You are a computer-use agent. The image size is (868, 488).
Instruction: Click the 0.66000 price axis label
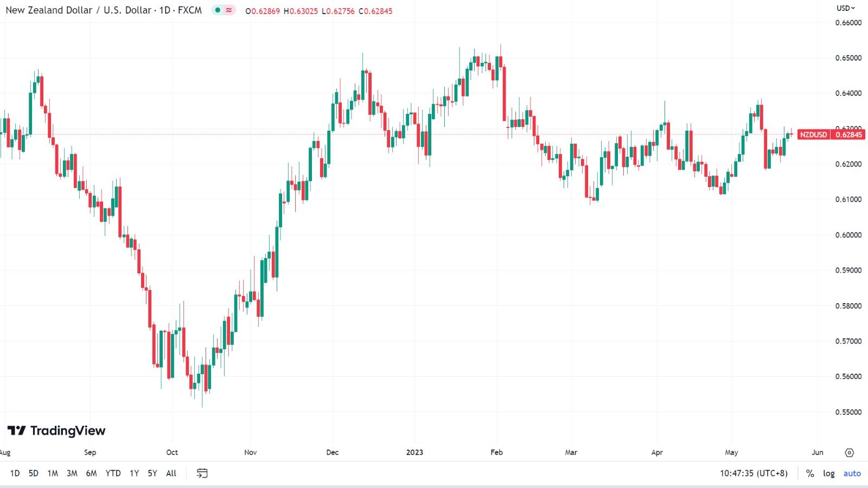848,23
